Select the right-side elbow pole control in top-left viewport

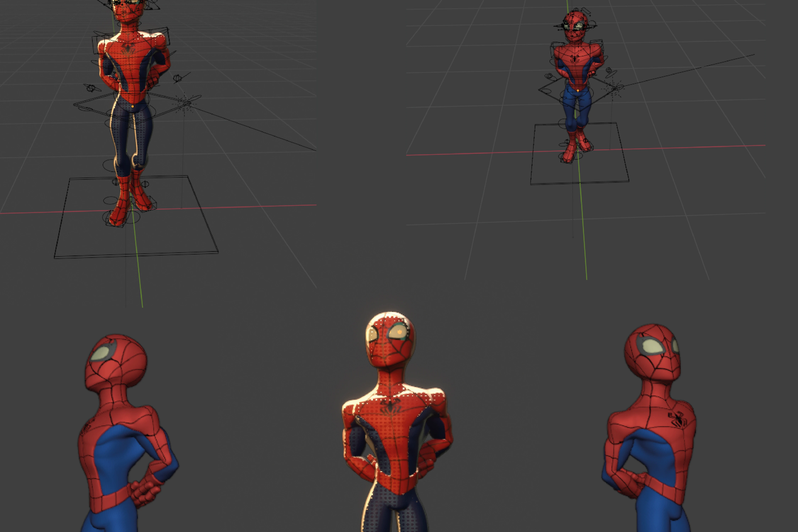click(178, 78)
